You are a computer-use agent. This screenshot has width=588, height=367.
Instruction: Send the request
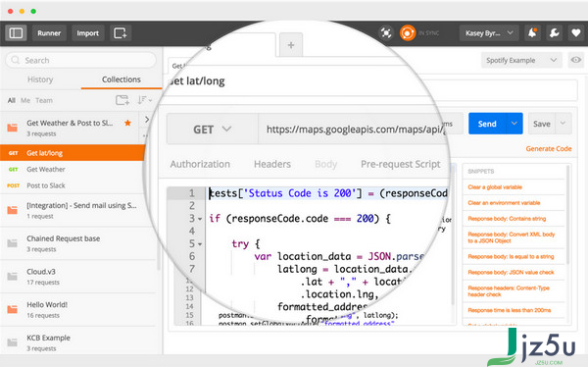[487, 124]
